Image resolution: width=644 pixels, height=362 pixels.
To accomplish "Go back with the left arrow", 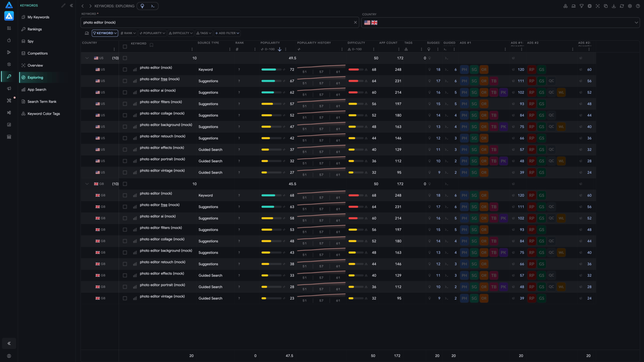I will coord(83,6).
